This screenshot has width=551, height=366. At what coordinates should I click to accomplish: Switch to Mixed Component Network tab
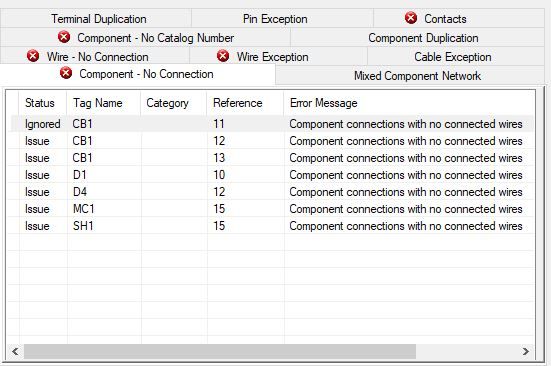pos(410,76)
